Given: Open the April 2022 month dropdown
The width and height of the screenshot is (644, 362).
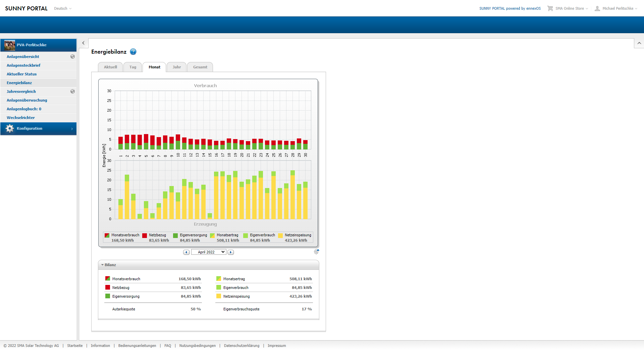Looking at the screenshot, I should 209,252.
